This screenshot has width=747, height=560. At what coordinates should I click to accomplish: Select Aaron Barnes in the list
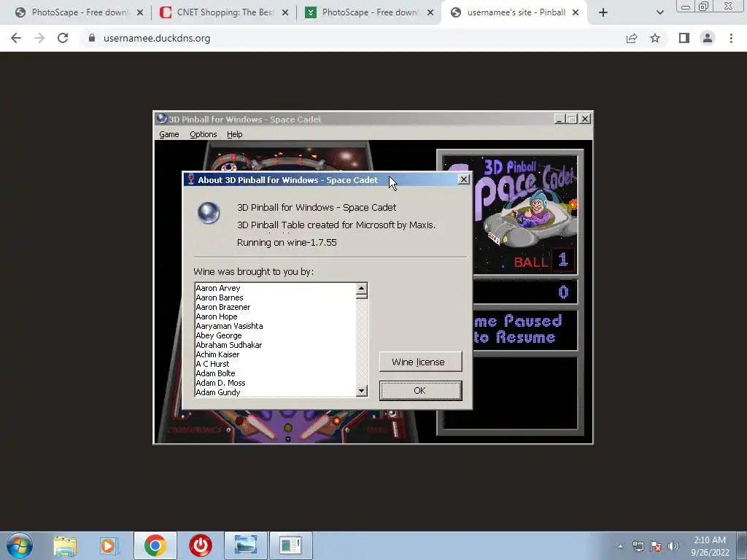(219, 297)
